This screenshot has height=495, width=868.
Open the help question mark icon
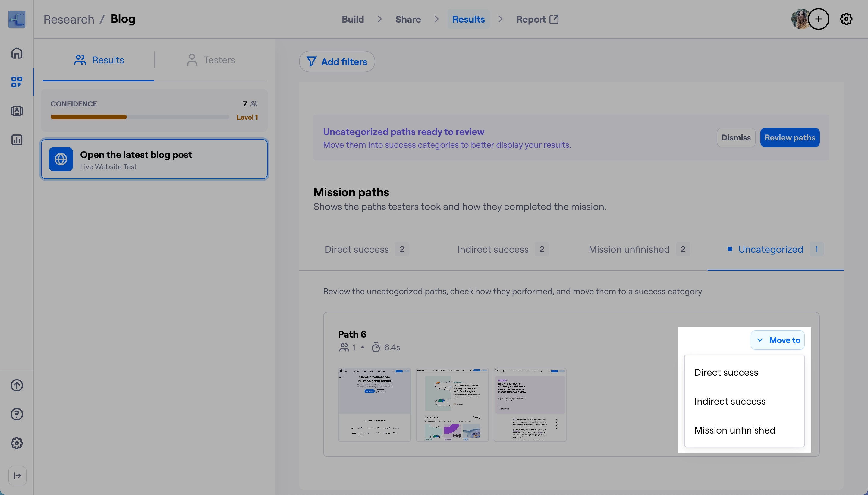pos(17,414)
